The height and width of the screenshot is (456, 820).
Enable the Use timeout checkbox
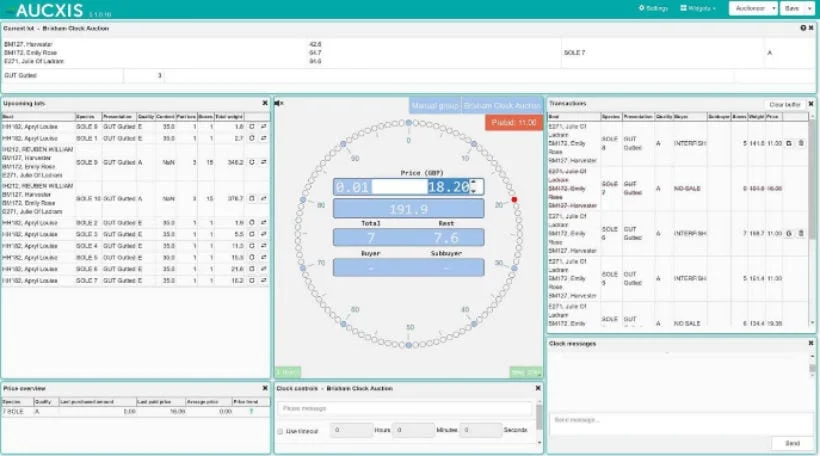point(280,430)
